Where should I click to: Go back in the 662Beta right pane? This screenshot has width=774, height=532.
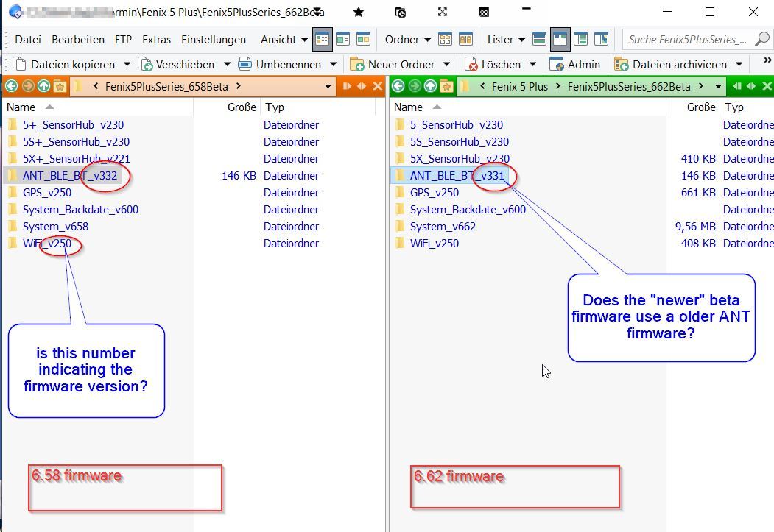tap(398, 86)
